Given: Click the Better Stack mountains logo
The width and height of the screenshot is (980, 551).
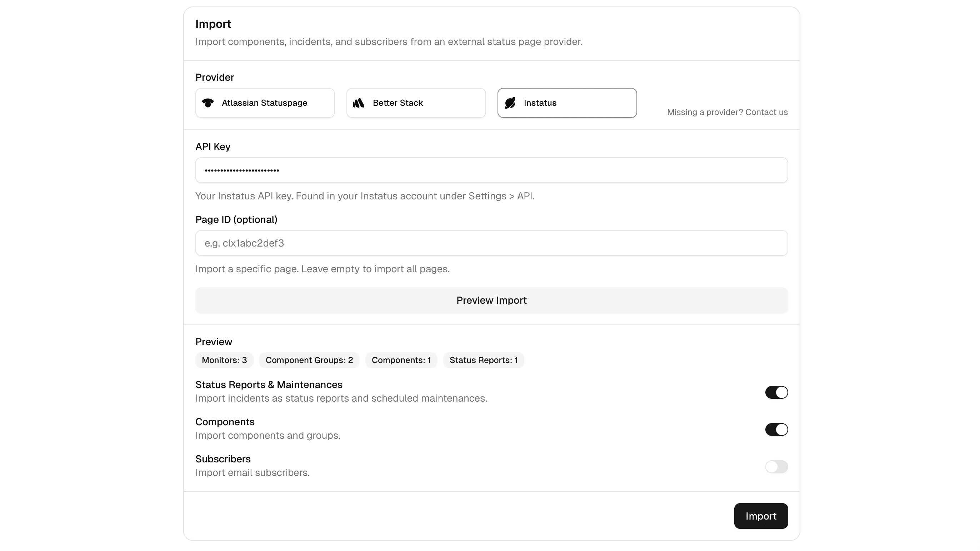Looking at the screenshot, I should click(359, 102).
